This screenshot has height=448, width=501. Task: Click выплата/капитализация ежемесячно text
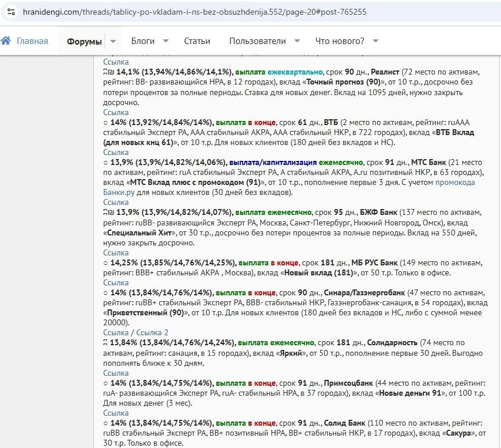(x=296, y=162)
